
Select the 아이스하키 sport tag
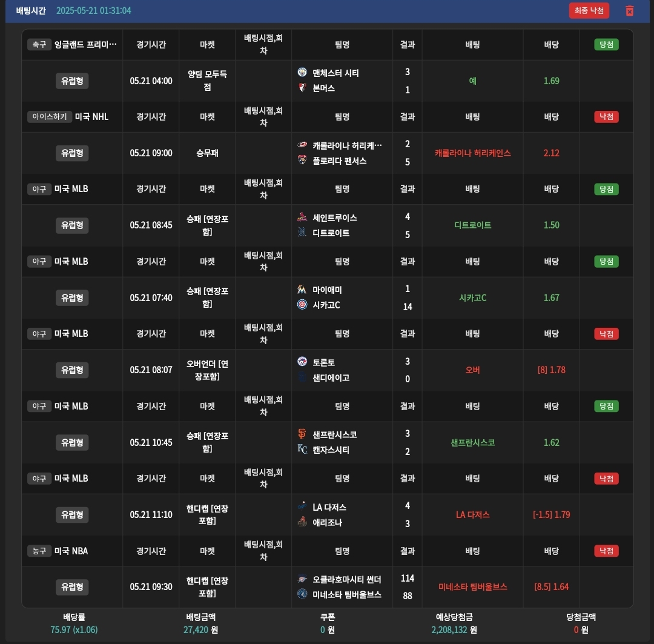(x=50, y=117)
